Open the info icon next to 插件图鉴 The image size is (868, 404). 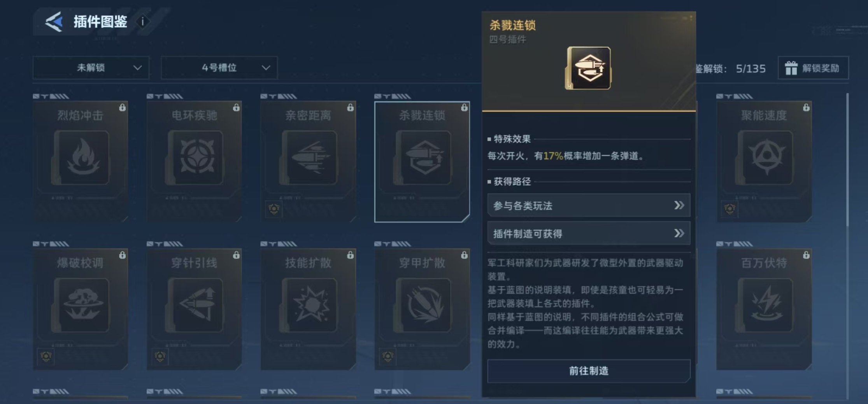click(x=143, y=22)
